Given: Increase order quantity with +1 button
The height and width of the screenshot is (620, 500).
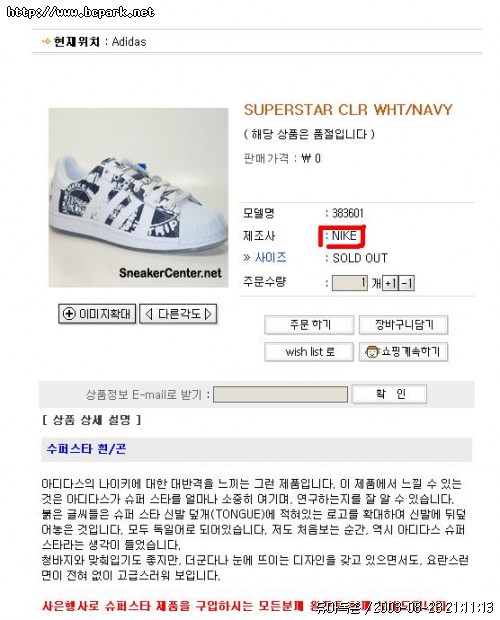Looking at the screenshot, I should click(391, 283).
